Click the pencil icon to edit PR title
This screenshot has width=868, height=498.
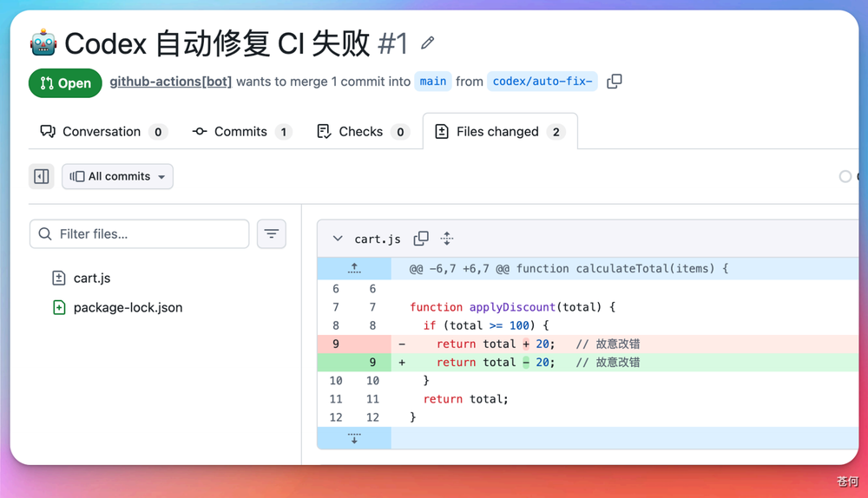pos(427,43)
